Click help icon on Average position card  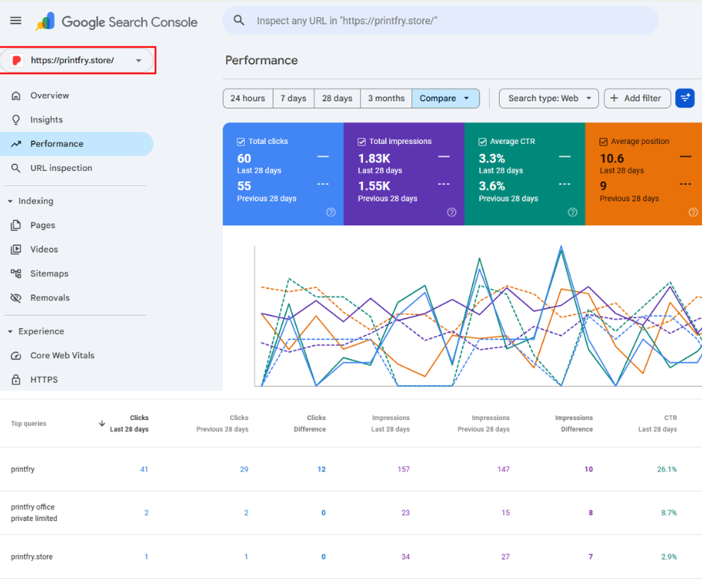(692, 212)
